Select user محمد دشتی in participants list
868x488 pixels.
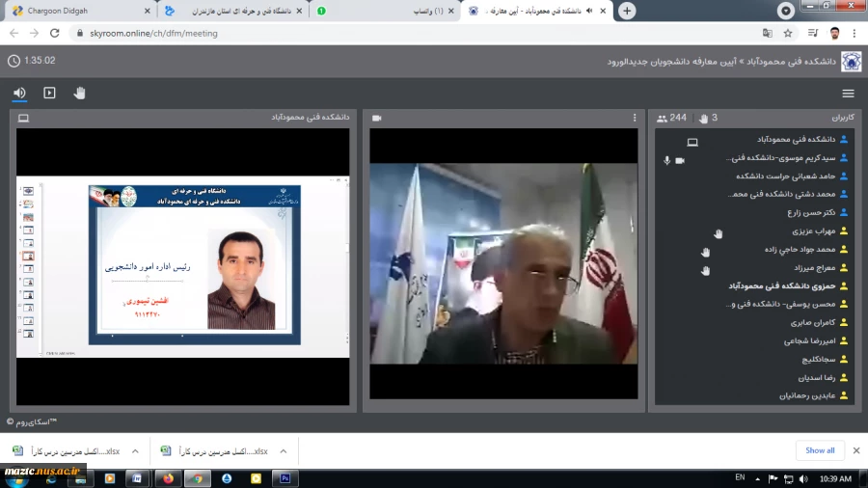781,194
